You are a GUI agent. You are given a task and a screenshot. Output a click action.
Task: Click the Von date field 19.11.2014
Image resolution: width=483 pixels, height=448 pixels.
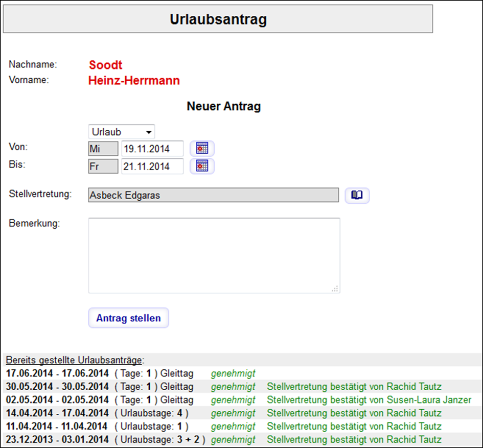tap(152, 149)
